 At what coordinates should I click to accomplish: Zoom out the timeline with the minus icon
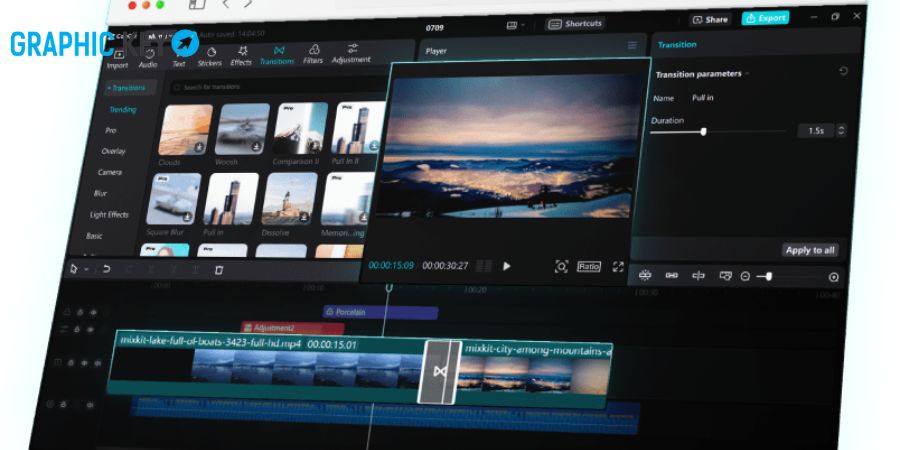(745, 277)
